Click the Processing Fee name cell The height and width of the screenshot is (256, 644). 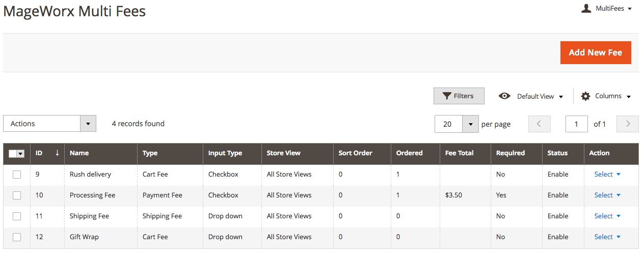[x=101, y=195]
